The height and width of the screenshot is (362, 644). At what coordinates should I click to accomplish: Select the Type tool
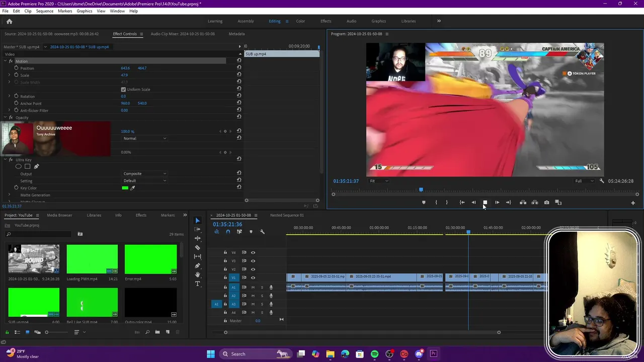click(x=197, y=284)
